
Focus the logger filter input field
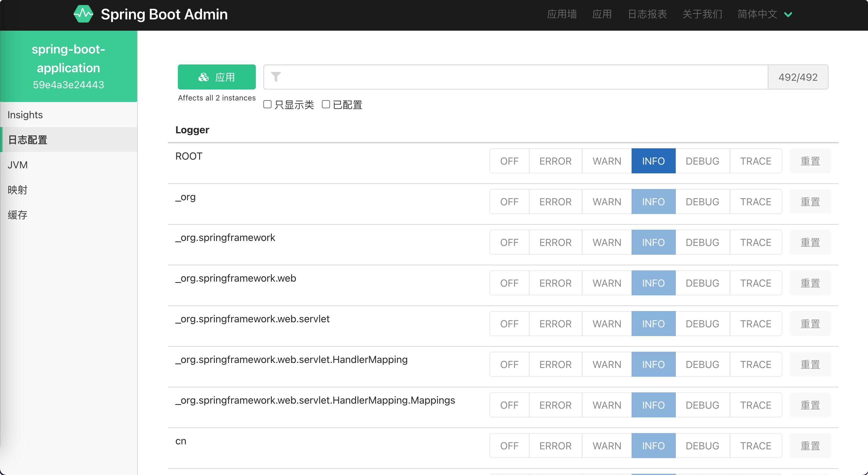tap(515, 77)
